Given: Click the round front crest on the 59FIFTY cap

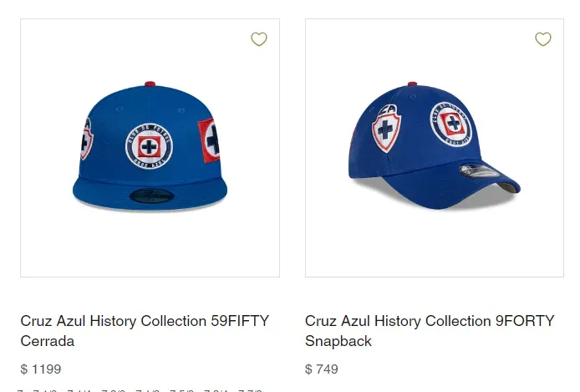Looking at the screenshot, I should pyautogui.click(x=150, y=146).
